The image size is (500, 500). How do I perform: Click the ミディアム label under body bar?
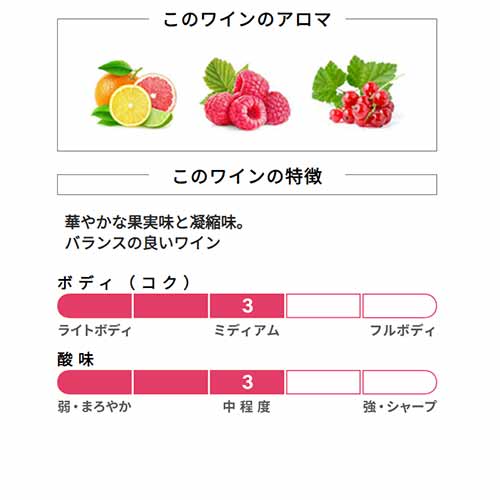(x=247, y=330)
